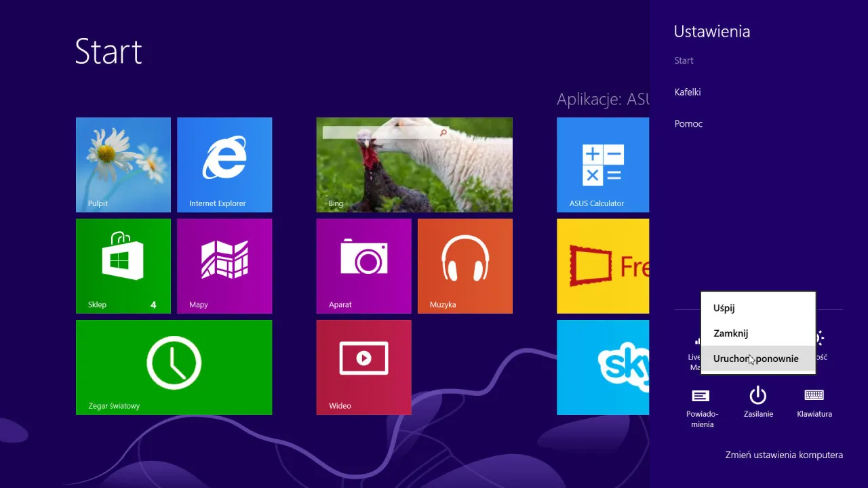868x488 pixels.
Task: Launch the ASUS Calculator app
Action: 602,164
